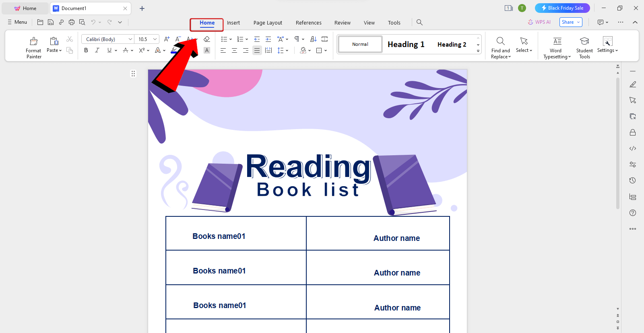Switch to the View tab
This screenshot has height=333, width=644.
tap(369, 23)
